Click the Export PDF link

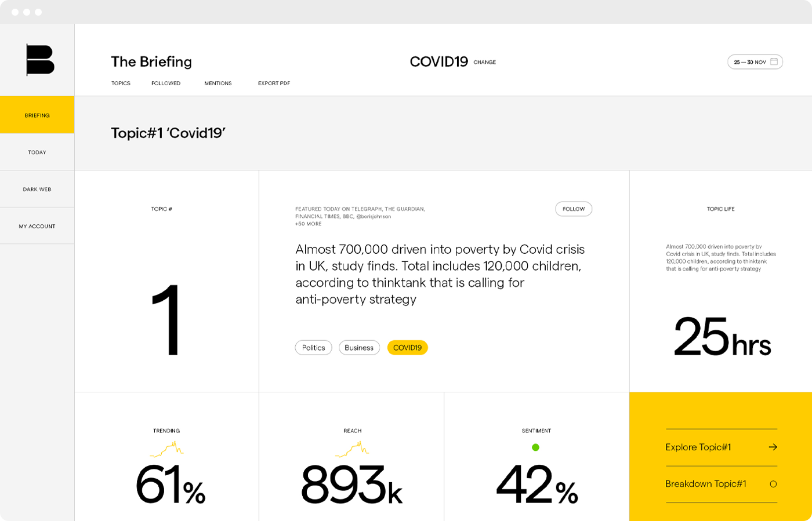coord(274,83)
